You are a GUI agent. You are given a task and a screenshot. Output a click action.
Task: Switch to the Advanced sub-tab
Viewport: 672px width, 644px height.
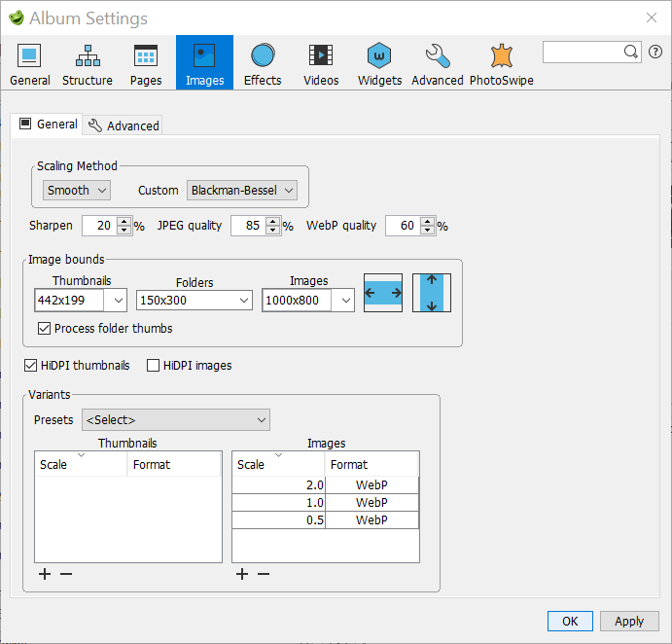124,125
